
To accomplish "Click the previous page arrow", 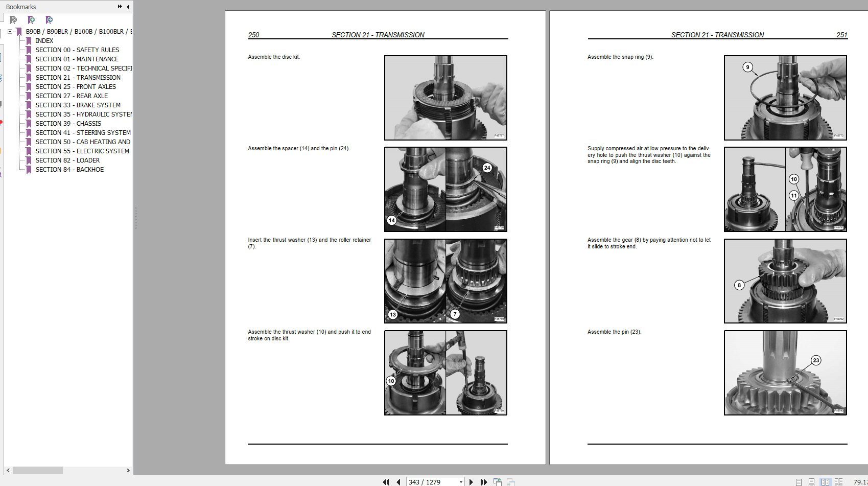I will click(x=398, y=481).
